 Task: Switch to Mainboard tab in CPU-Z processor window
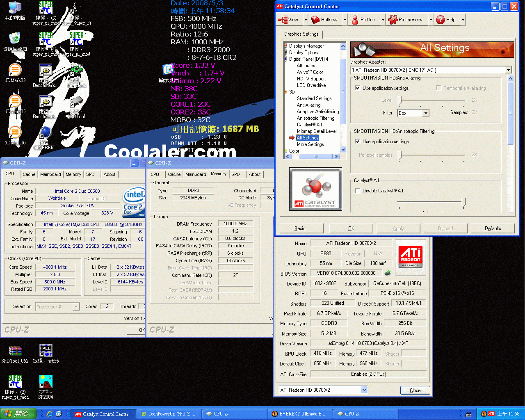click(50, 174)
